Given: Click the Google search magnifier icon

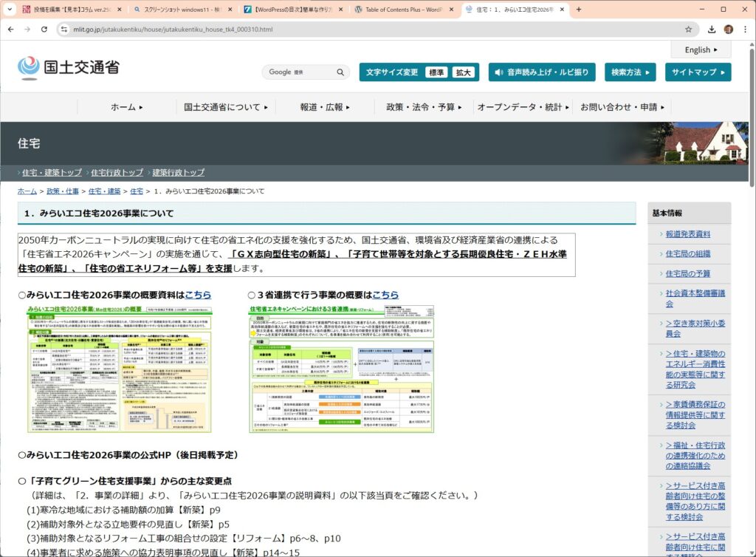Looking at the screenshot, I should 340,72.
